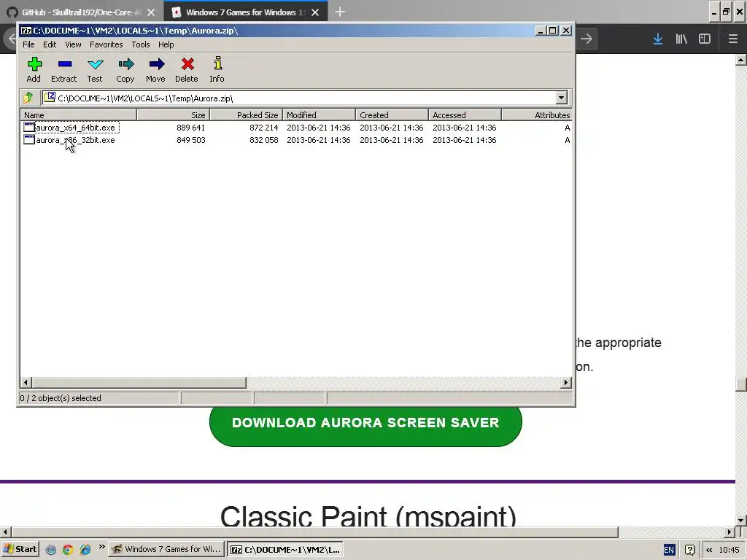Click the EN language indicator
This screenshot has height=560, width=747.
coord(669,550)
